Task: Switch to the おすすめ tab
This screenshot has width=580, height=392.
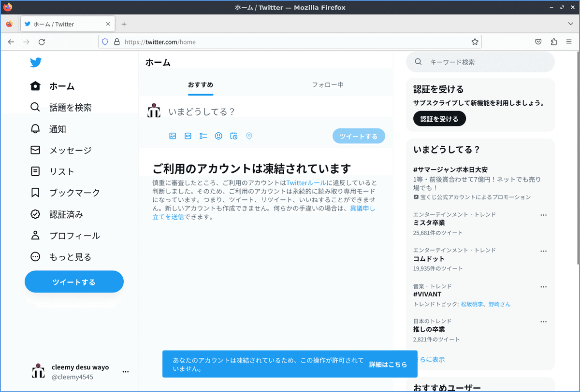Action: tap(200, 84)
